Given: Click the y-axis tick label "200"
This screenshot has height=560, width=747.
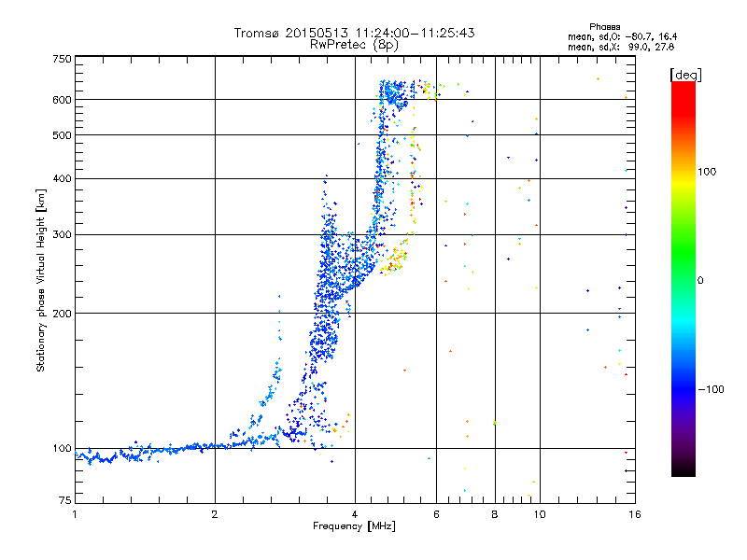Looking at the screenshot, I should [63, 314].
